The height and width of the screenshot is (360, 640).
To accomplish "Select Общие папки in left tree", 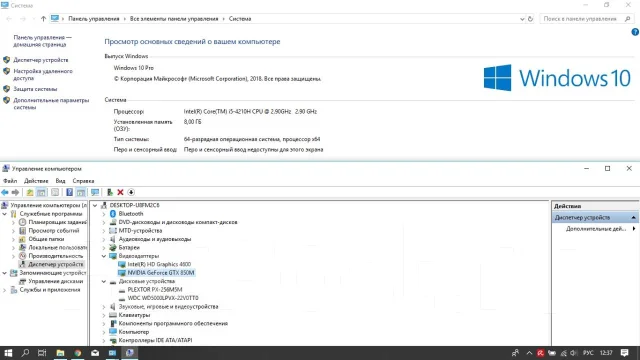I will tap(46, 239).
